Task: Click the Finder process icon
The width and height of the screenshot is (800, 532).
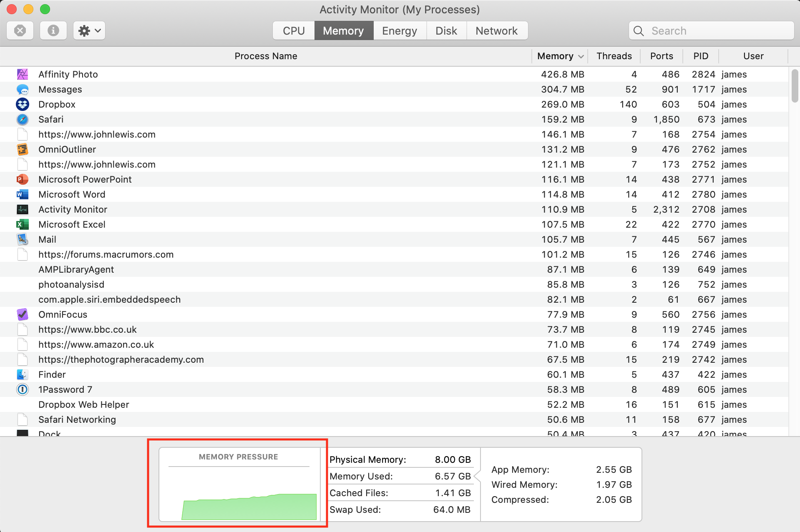Action: pyautogui.click(x=23, y=374)
